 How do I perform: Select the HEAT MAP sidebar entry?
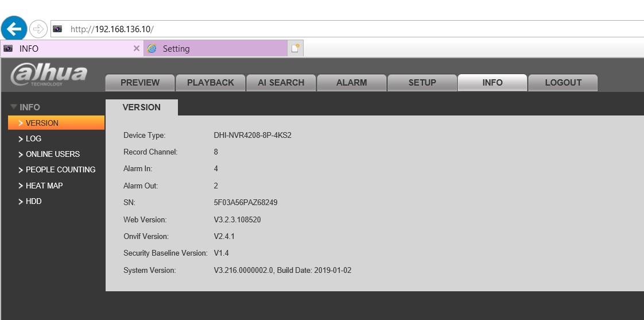(44, 186)
